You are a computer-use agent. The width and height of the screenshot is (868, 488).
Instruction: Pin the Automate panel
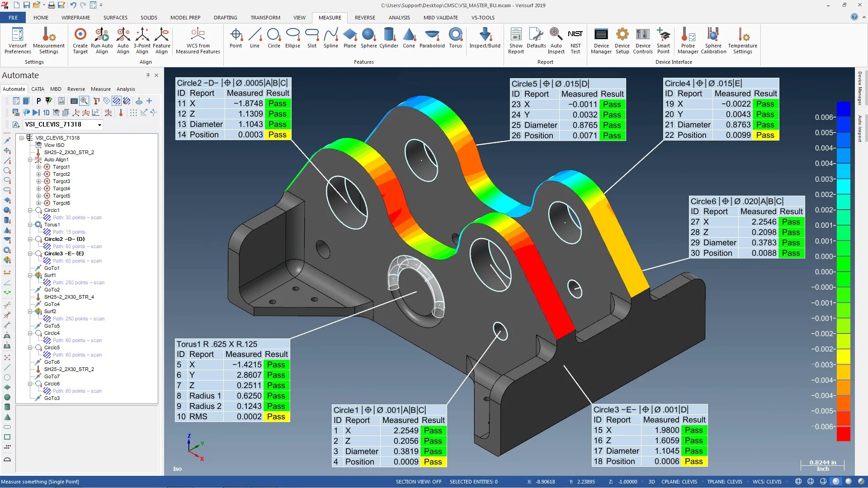coord(148,75)
